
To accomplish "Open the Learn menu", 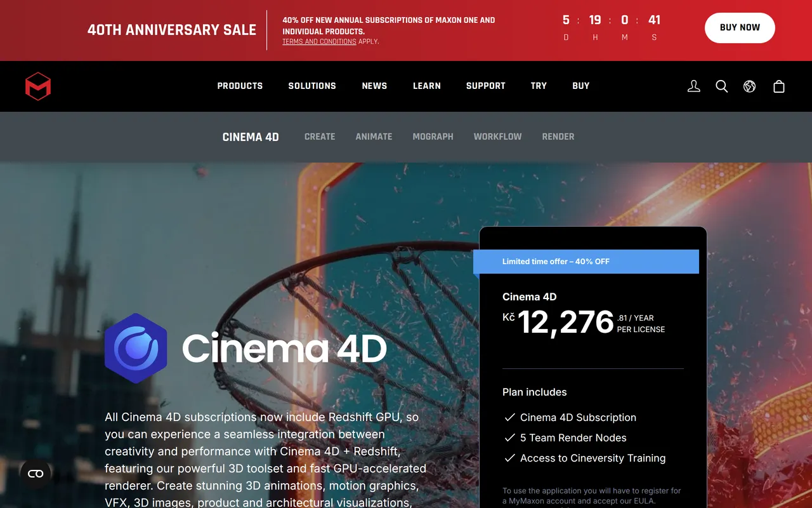I will pyautogui.click(x=427, y=86).
